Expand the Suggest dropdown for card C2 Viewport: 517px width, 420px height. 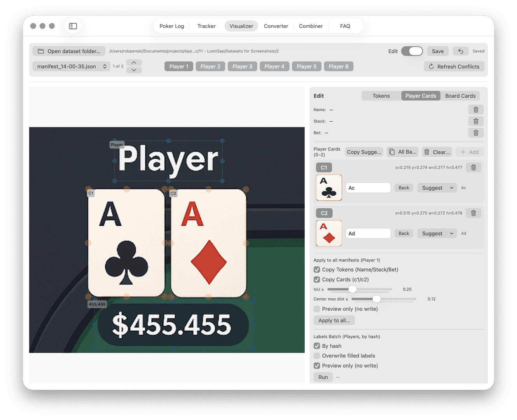437,233
